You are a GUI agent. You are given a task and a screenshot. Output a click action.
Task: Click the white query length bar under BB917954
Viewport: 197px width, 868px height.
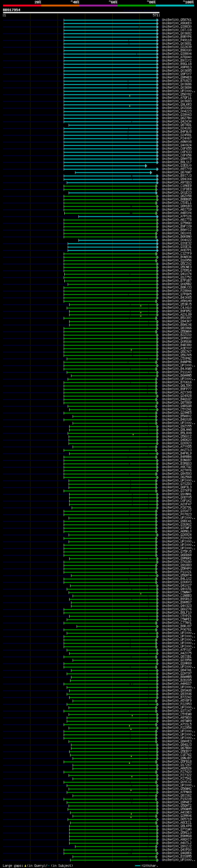tap(81, 13)
